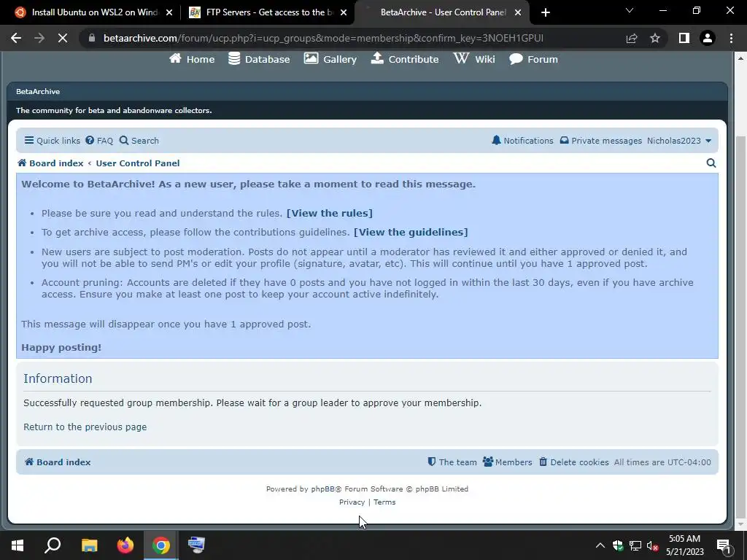Open Windows taskbar search

click(53, 545)
